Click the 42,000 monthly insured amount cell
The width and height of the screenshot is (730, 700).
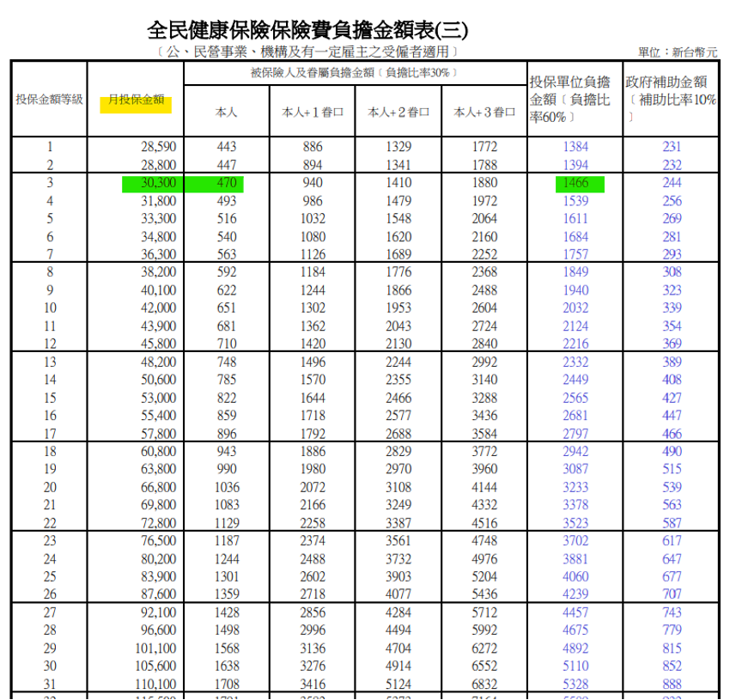point(158,307)
